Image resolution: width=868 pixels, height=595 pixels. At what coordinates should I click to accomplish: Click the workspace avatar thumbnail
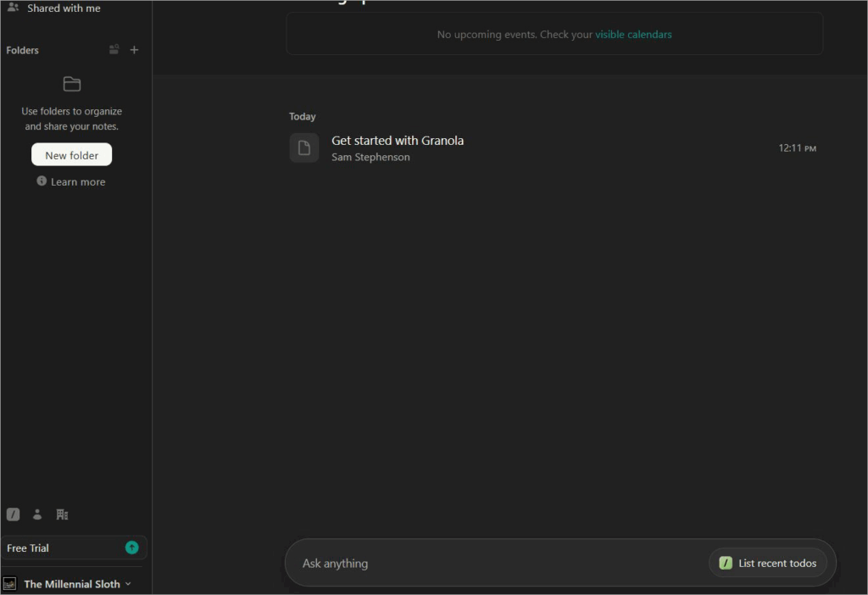tap(9, 584)
